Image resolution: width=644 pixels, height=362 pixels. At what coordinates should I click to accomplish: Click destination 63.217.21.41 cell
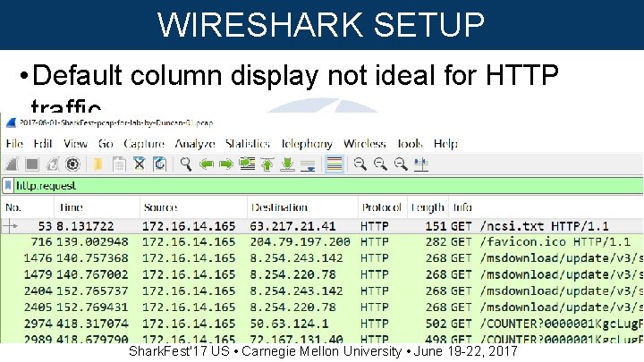point(292,226)
